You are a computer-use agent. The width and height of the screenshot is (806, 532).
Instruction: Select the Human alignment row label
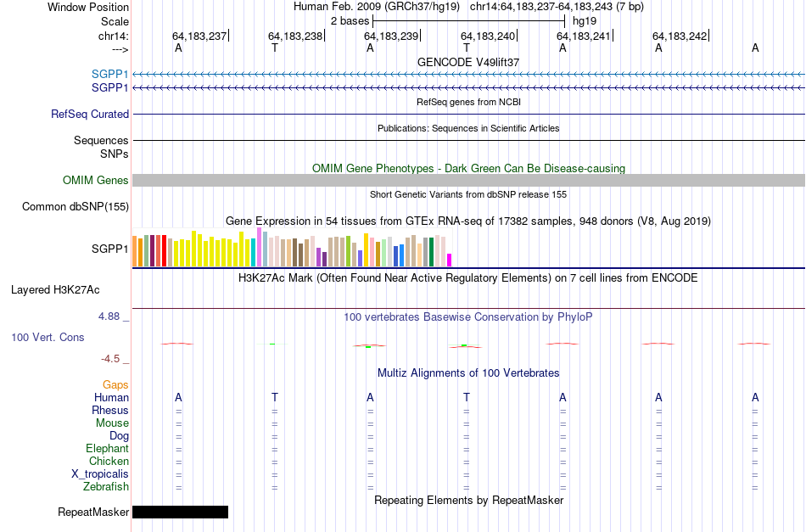click(x=111, y=397)
